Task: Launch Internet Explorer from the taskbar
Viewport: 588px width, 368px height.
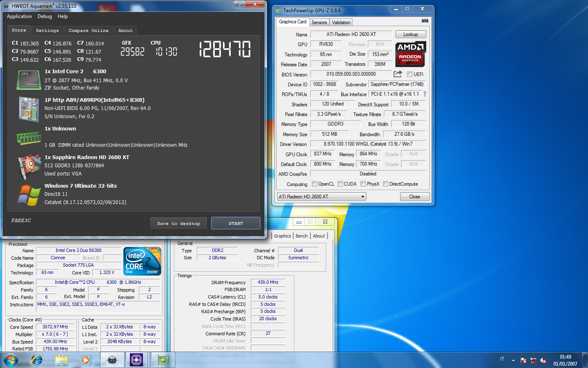Action: [x=37, y=360]
